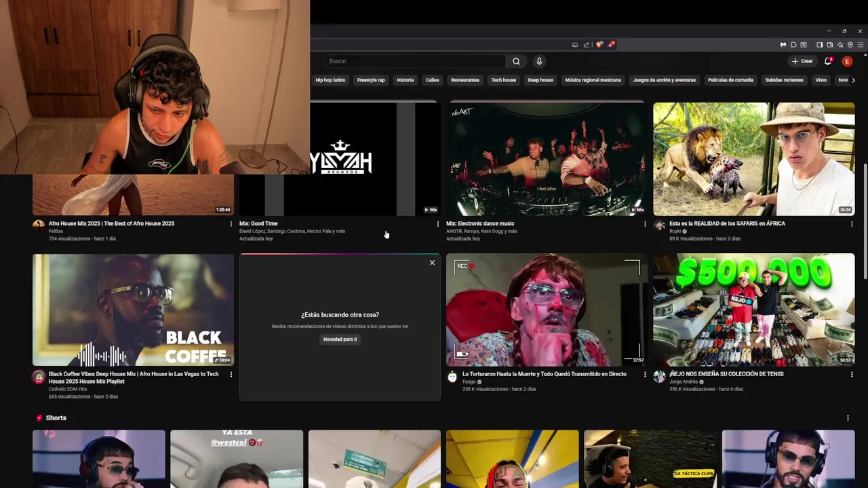Open the notifications bell
This screenshot has height=488, width=868.
pos(827,61)
